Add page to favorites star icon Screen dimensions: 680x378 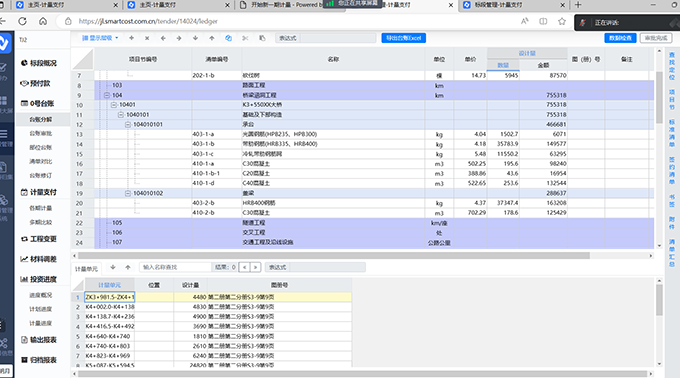click(562, 21)
